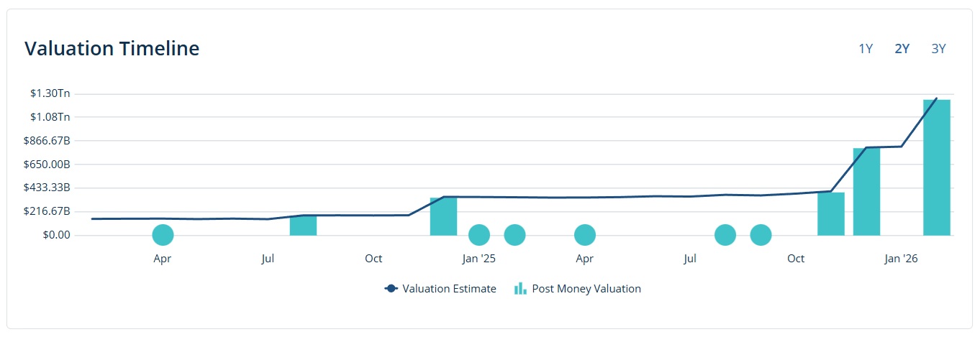Click the event dot at Apr 2025
Screen dimensions: 980x337
pos(585,235)
